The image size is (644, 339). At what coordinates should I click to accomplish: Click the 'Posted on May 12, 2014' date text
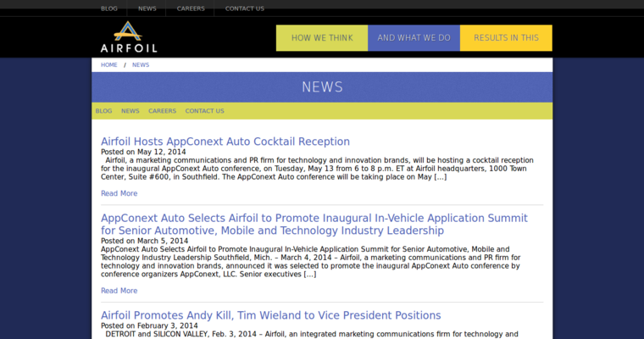(143, 152)
